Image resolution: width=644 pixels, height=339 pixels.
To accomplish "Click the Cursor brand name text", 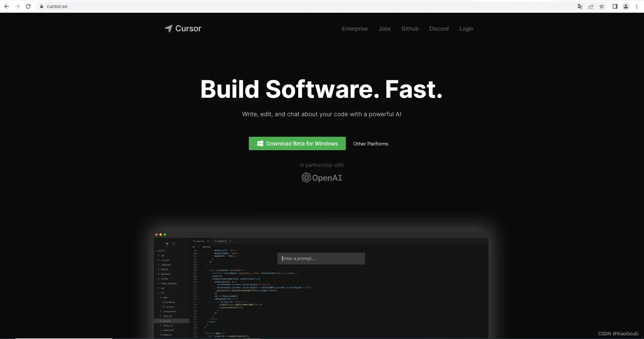I will tap(188, 29).
